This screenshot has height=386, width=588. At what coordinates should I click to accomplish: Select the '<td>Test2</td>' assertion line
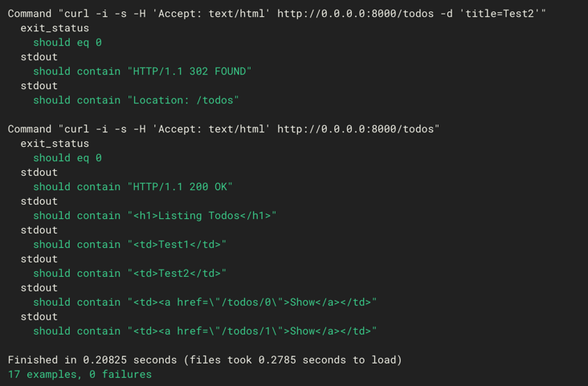pyautogui.click(x=129, y=274)
